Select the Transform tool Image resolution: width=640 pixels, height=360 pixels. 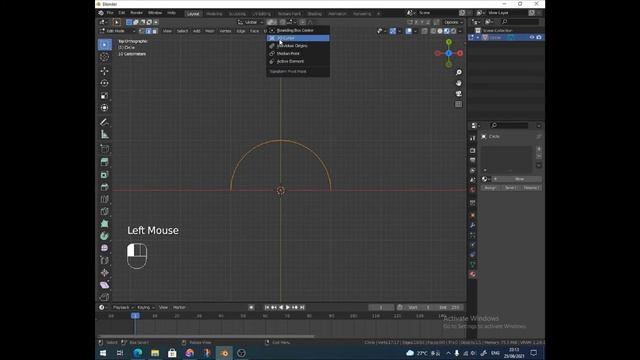[104, 108]
